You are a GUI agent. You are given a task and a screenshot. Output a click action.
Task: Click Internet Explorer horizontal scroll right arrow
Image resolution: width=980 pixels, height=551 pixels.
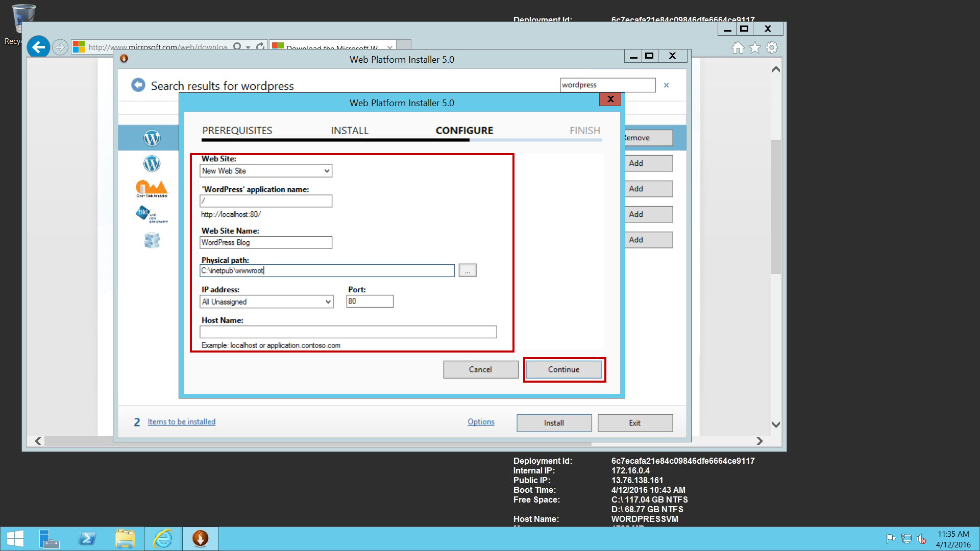759,441
